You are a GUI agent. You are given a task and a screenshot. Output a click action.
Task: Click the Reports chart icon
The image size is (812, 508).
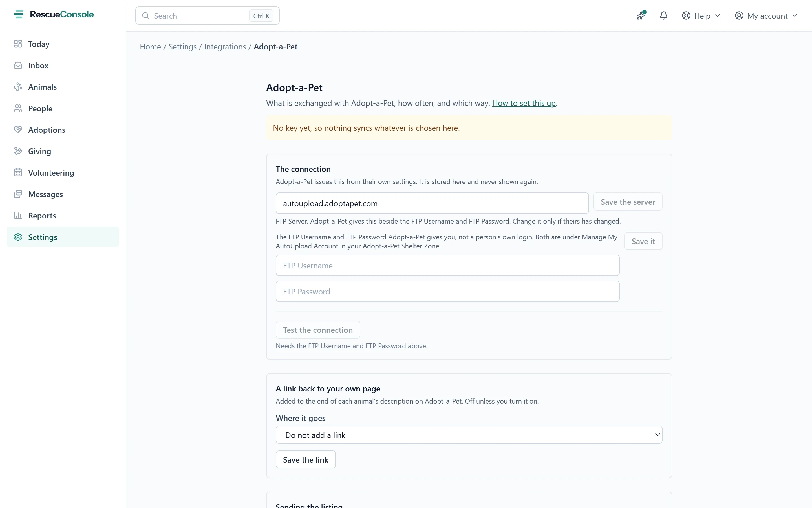[x=18, y=216]
